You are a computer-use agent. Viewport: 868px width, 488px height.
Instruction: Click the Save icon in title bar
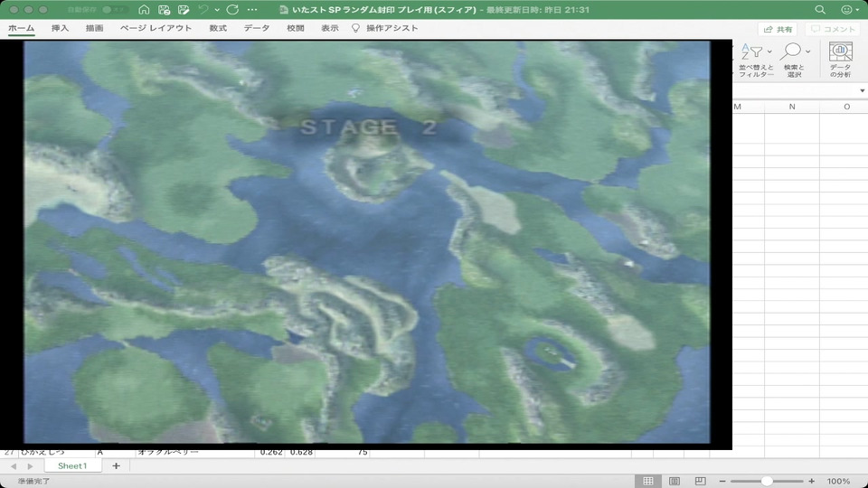(x=164, y=9)
